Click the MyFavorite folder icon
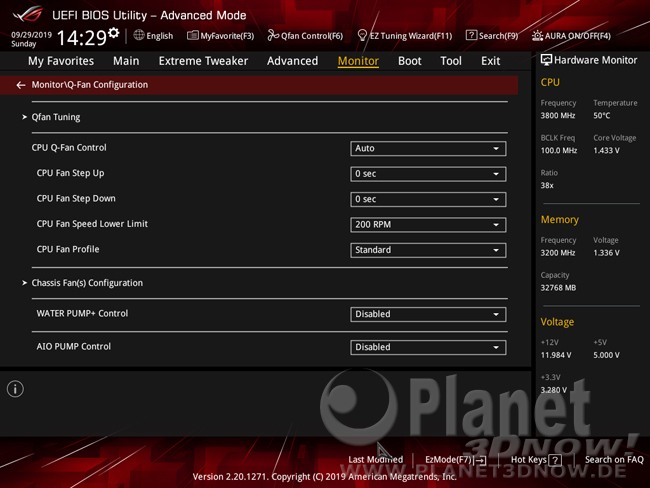650x488 pixels. click(x=192, y=36)
